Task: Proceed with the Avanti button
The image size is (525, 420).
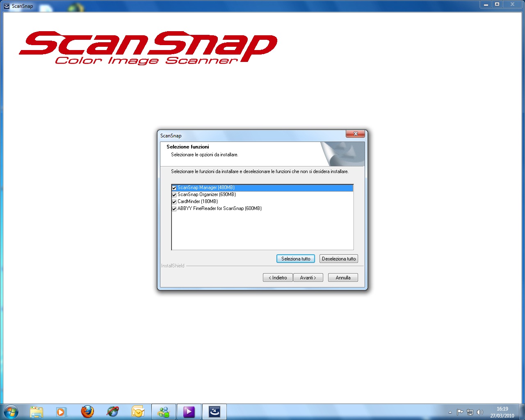Action: pyautogui.click(x=308, y=278)
